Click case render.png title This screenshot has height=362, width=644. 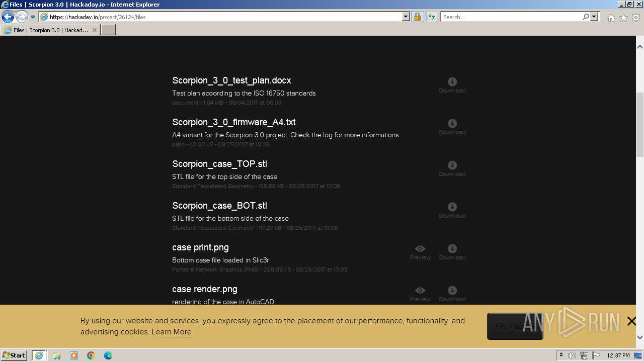pos(205,289)
